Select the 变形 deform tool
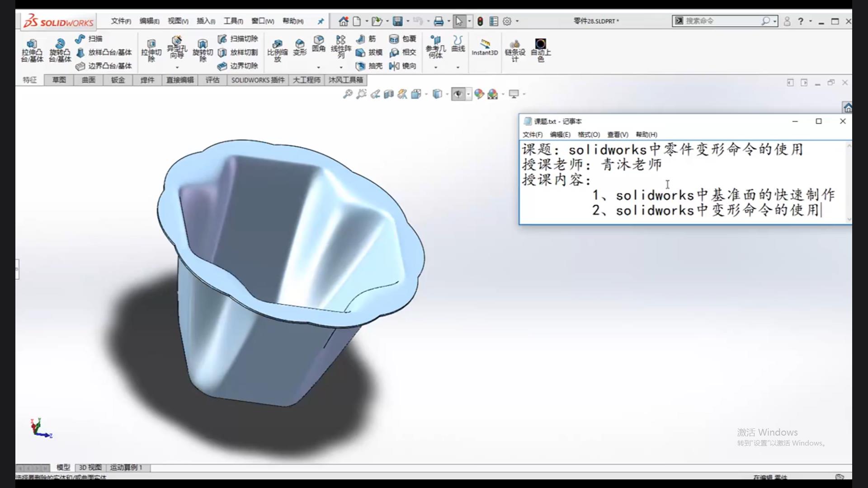The height and width of the screenshot is (488, 868). coord(300,47)
